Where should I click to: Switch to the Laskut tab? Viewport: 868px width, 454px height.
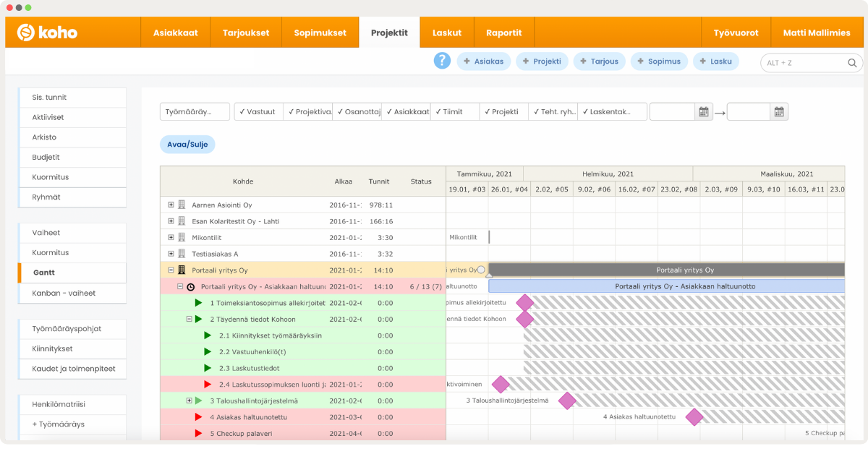(446, 33)
